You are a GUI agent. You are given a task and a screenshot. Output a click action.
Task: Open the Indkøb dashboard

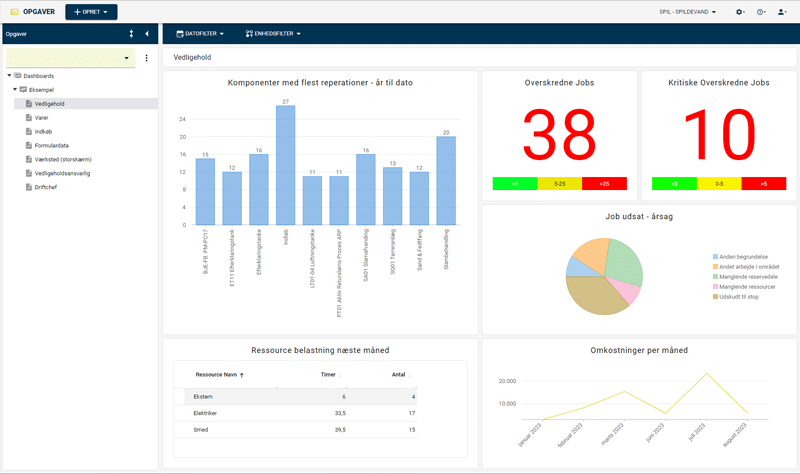point(43,132)
